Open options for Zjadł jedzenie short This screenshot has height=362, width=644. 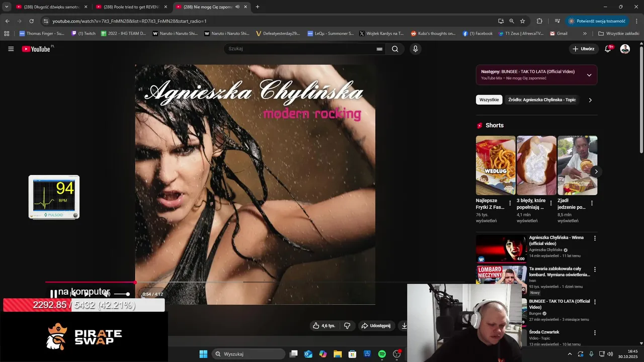point(592,203)
